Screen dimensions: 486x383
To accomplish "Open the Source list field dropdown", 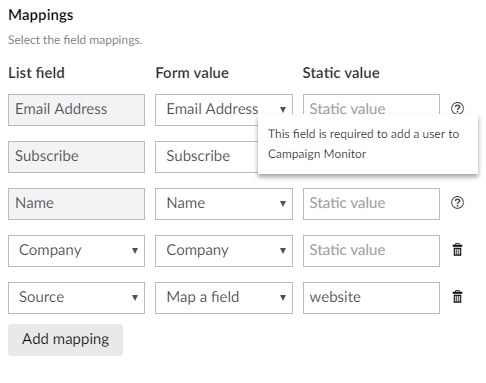I will click(76, 298).
